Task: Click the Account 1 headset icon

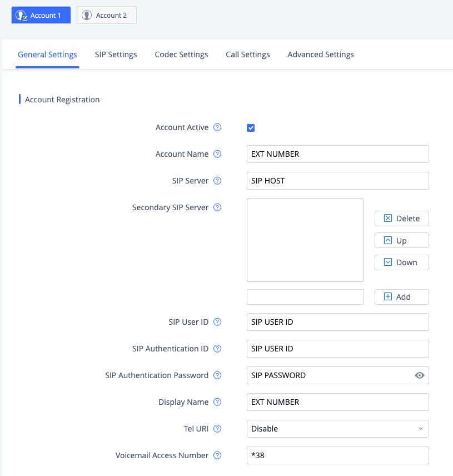Action: tap(21, 15)
